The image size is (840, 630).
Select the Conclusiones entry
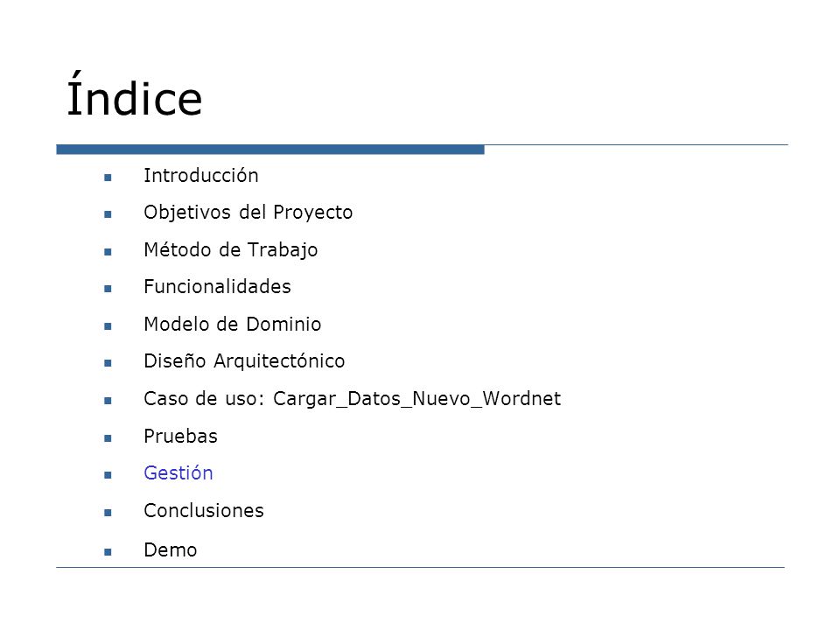[204, 510]
